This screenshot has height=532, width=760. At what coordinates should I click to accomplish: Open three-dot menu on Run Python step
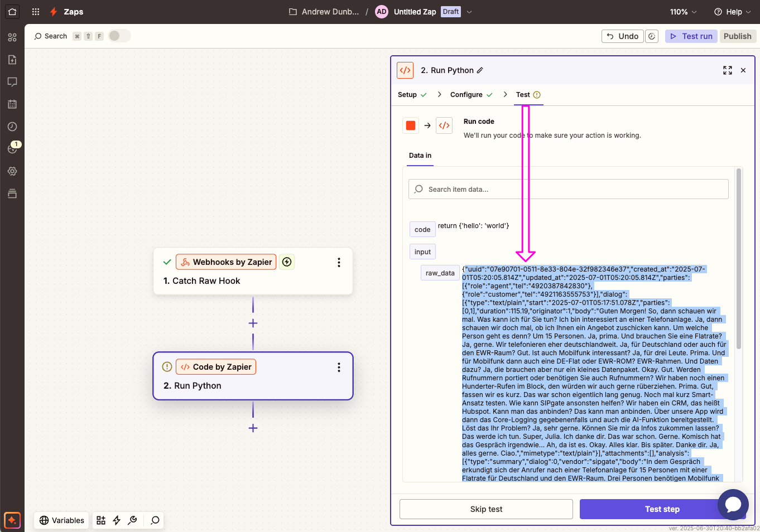(339, 367)
